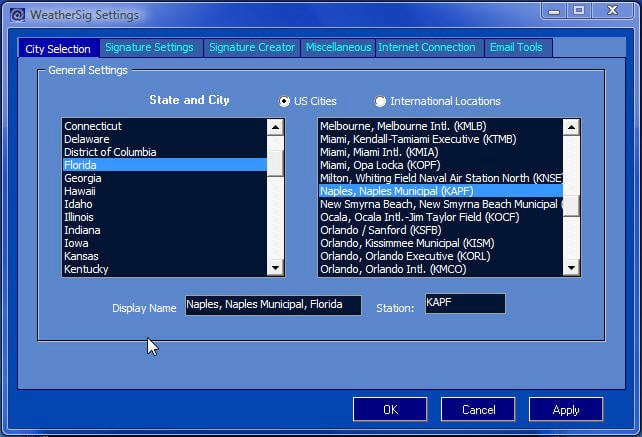Click the Display Name text field
The height and width of the screenshot is (437, 642).
272,305
